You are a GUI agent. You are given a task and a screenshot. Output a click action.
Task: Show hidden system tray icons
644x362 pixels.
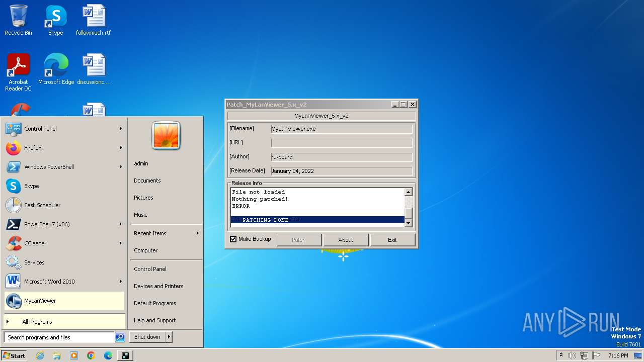[561, 355]
